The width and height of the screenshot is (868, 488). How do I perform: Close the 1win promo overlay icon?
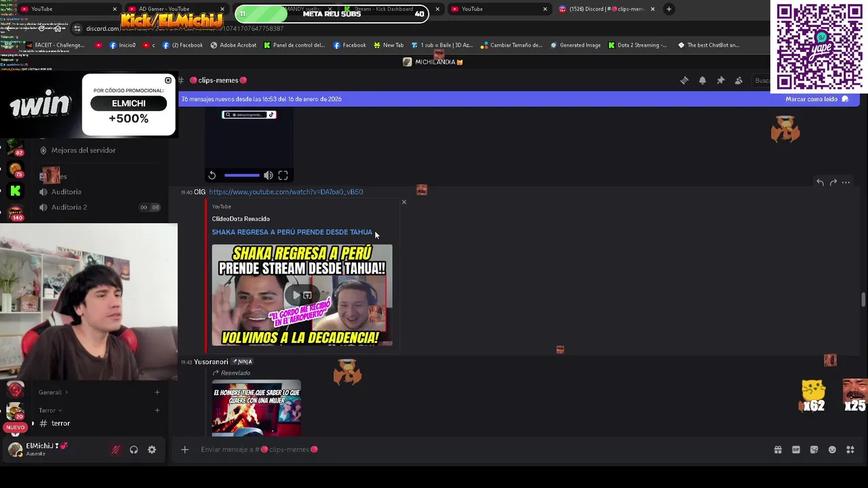(168, 81)
